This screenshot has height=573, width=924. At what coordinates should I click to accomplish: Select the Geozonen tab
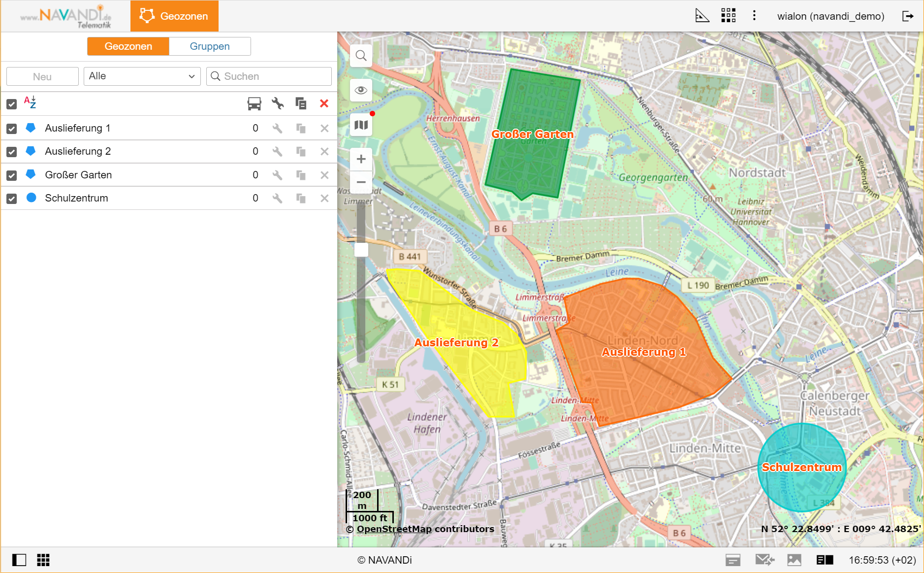coord(128,46)
